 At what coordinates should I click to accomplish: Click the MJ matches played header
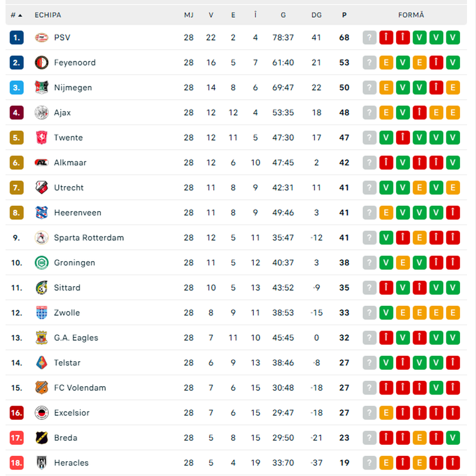(189, 15)
